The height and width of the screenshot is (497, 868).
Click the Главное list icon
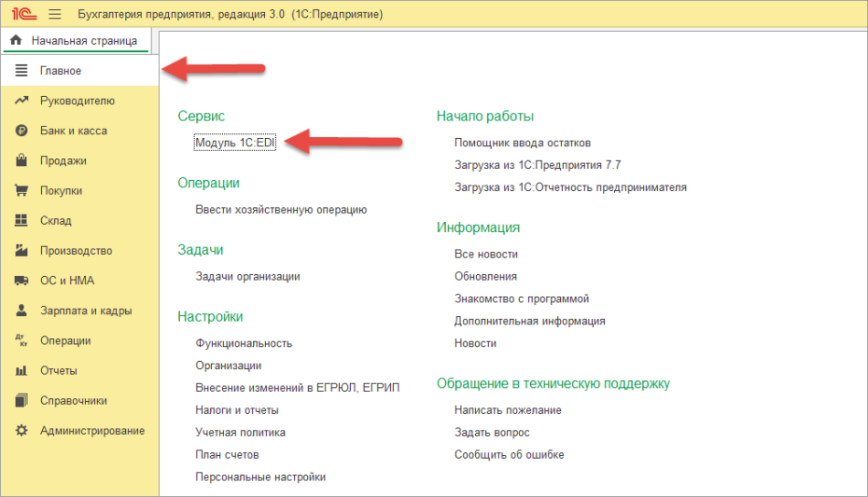click(x=21, y=70)
